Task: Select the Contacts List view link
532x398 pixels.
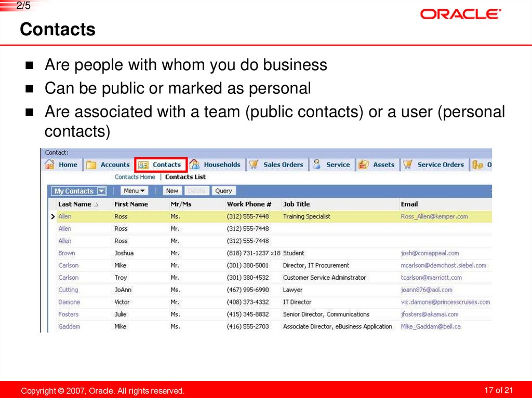Action: (x=185, y=177)
